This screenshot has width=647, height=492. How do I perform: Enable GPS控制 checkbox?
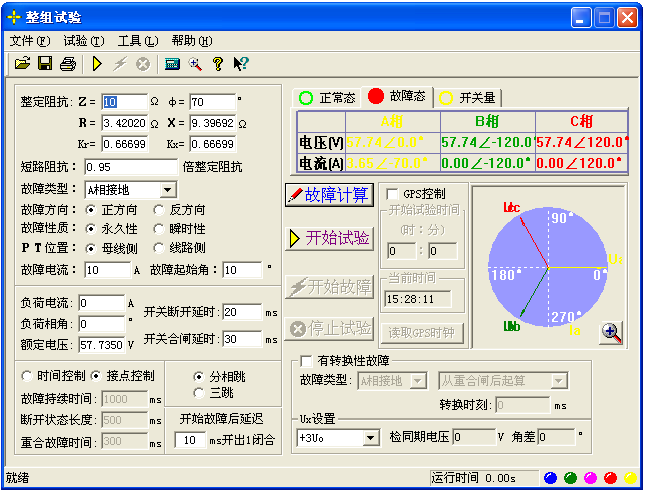click(x=392, y=194)
